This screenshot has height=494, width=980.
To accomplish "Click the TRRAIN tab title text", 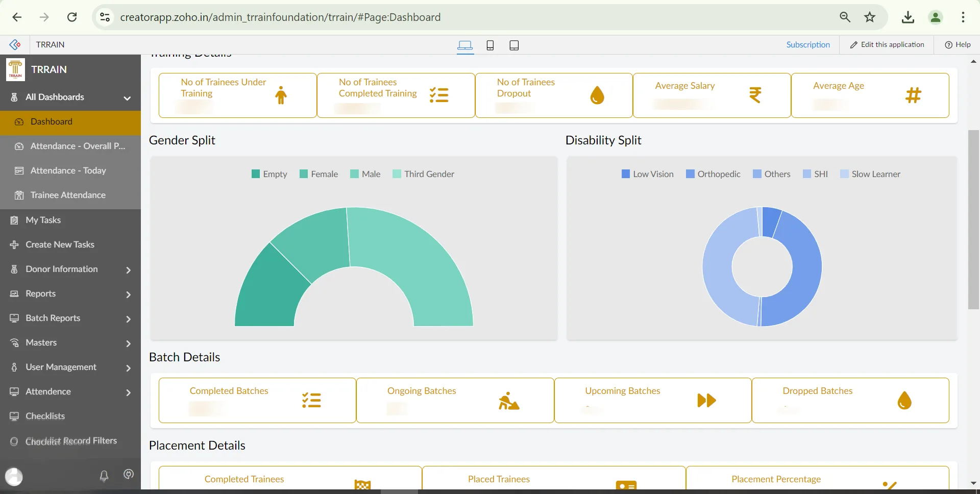I will [x=50, y=45].
